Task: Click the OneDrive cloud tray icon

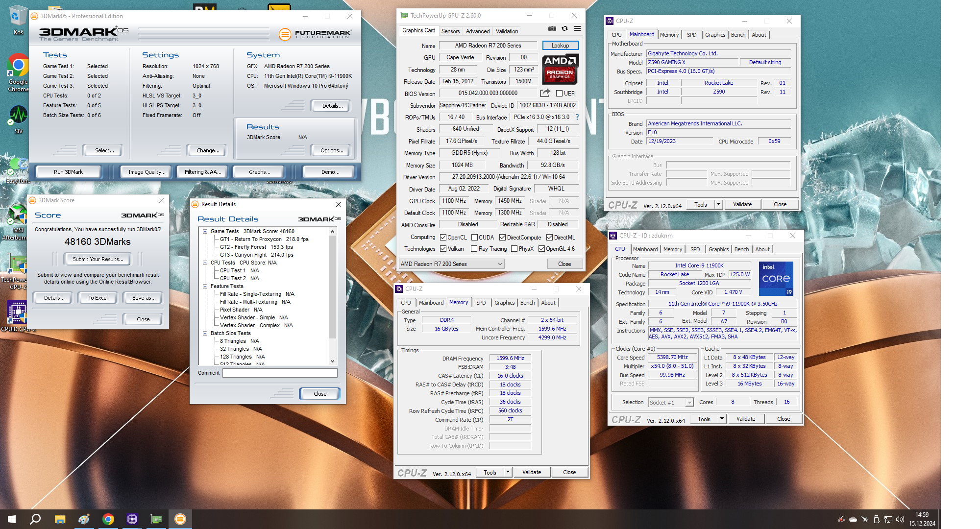Action: pos(853,519)
